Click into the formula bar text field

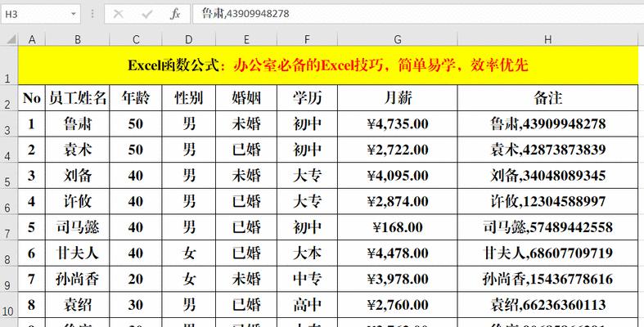coord(418,15)
